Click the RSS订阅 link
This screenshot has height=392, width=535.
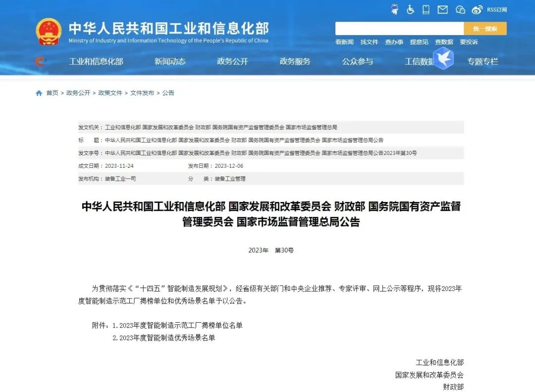497,9
